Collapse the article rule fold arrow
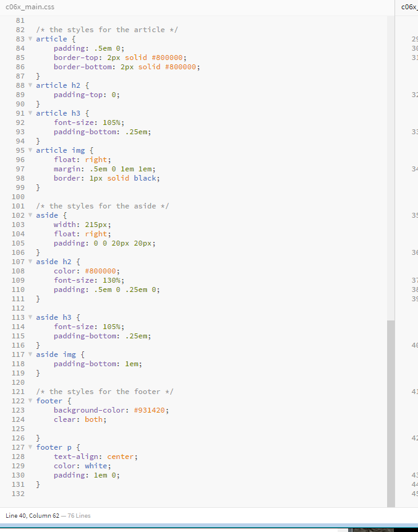The height and width of the screenshot is (532, 418). click(30, 39)
